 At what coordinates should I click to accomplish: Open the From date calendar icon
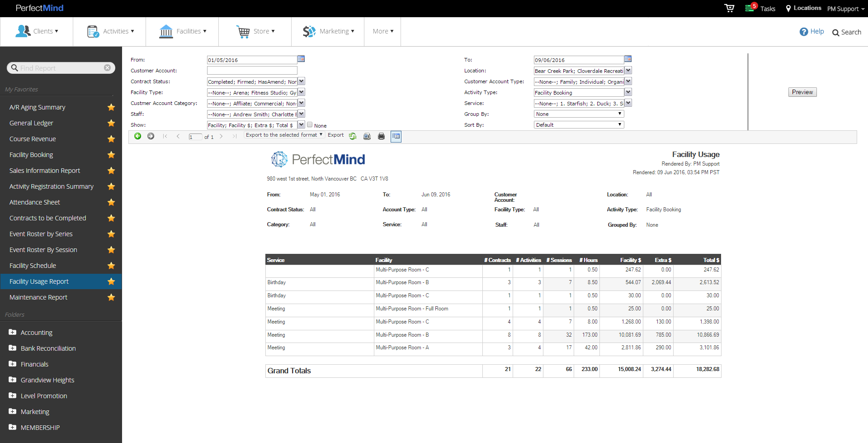301,59
